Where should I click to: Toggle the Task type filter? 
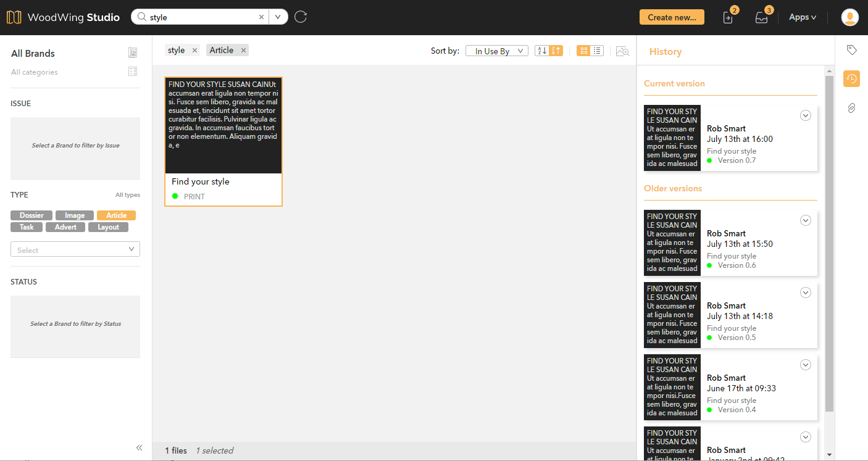coord(27,227)
